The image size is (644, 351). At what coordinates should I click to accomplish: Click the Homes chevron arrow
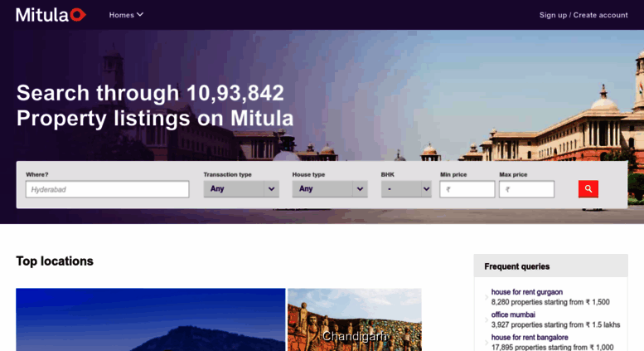(x=140, y=14)
